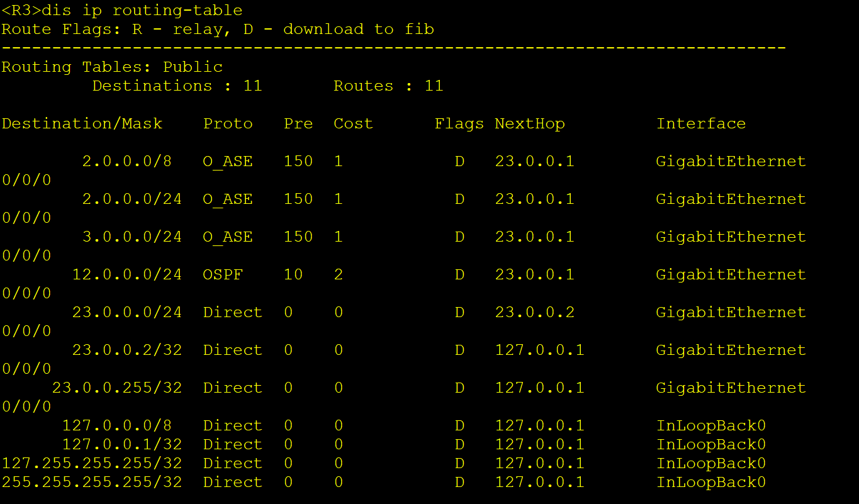Click 'GigabitEthernet' in the 23.0.0.255/32 row
Screen dimensions: 859x504
point(731,388)
